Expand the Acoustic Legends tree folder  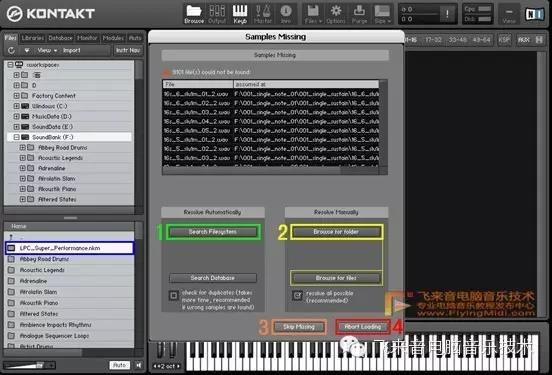[23, 158]
